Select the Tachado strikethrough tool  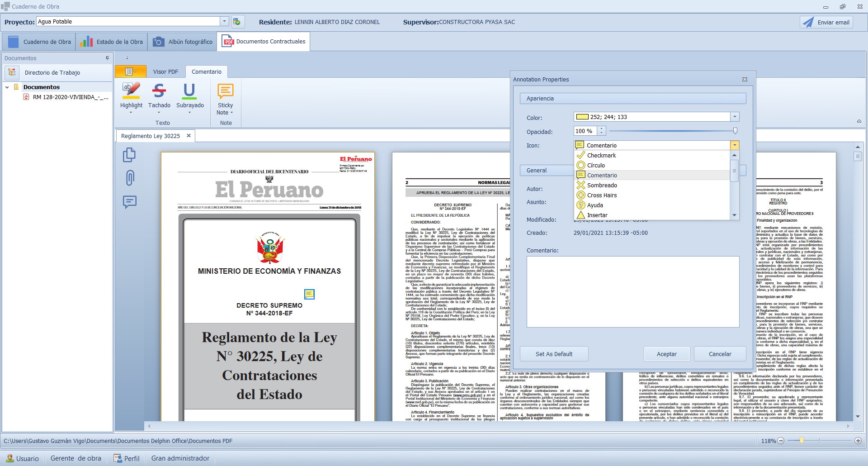[x=159, y=96]
